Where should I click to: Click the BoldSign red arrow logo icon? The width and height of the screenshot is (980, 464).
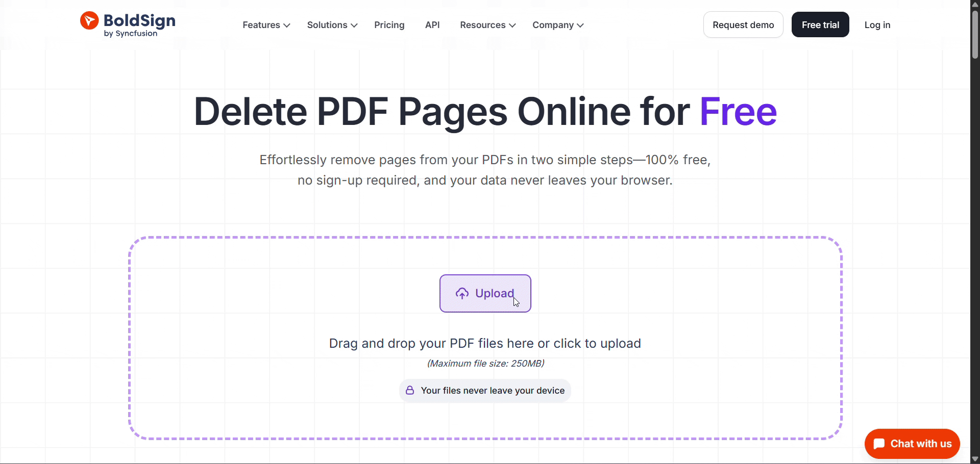pyautogui.click(x=89, y=21)
